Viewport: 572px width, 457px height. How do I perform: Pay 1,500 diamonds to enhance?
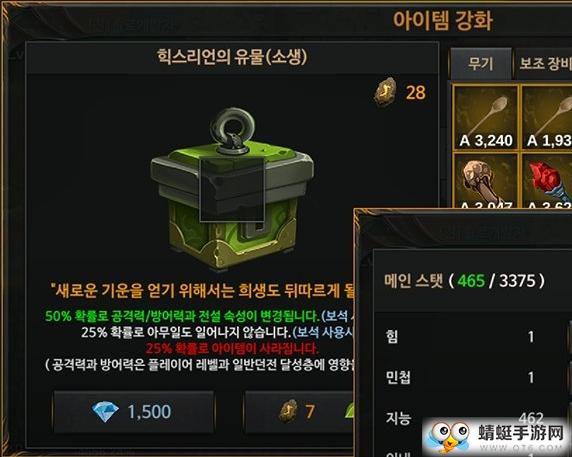tap(134, 412)
